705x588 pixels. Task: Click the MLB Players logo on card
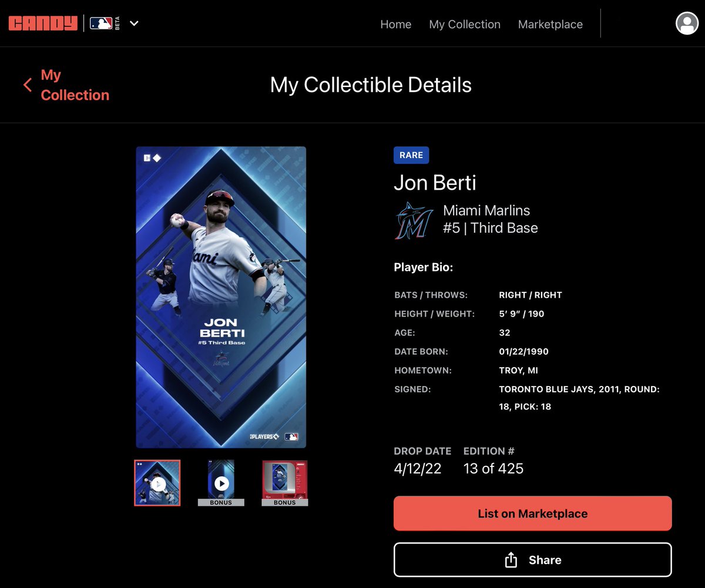[264, 437]
